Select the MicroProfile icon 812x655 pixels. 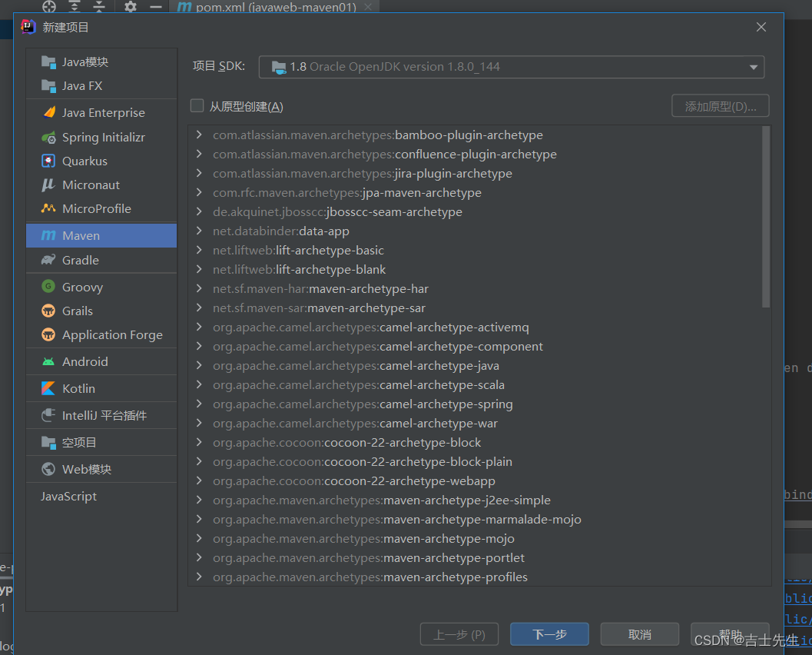click(48, 209)
